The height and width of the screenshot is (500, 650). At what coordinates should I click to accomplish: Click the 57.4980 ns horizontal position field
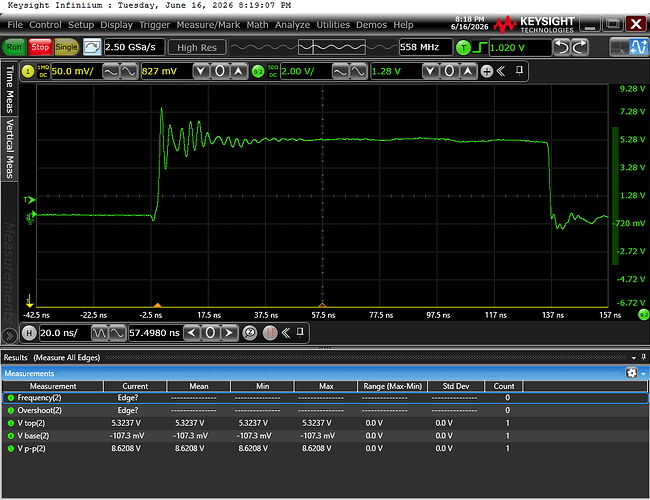tap(155, 333)
